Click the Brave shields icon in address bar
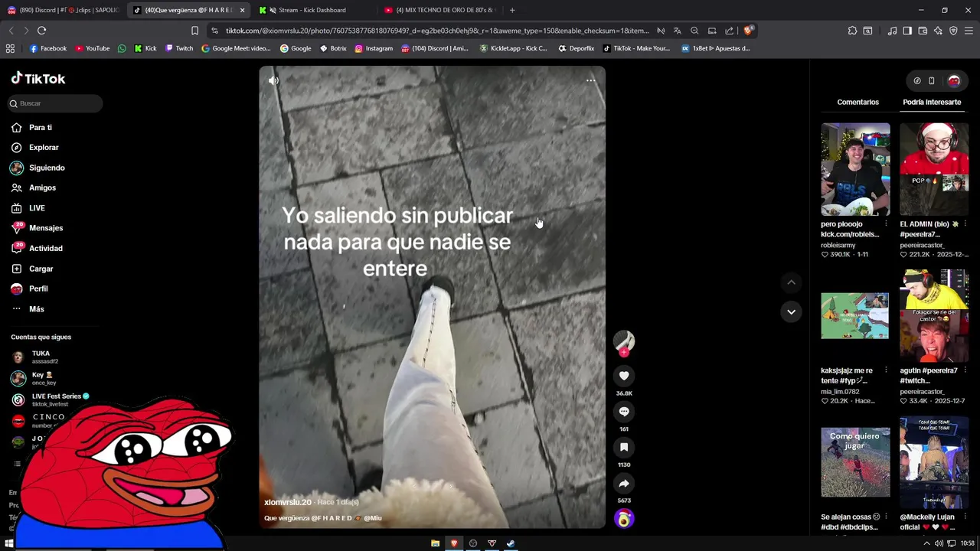This screenshot has width=980, height=551. (x=748, y=31)
